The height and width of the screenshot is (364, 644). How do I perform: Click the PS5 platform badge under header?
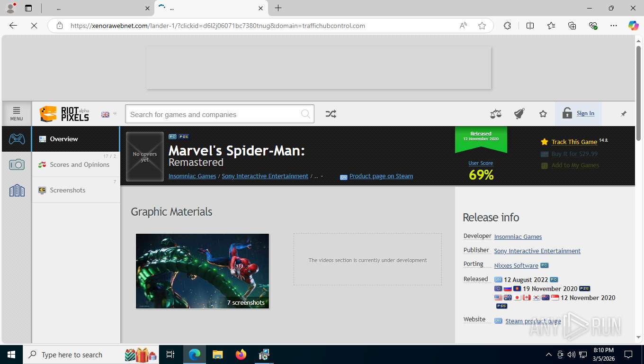[184, 136]
